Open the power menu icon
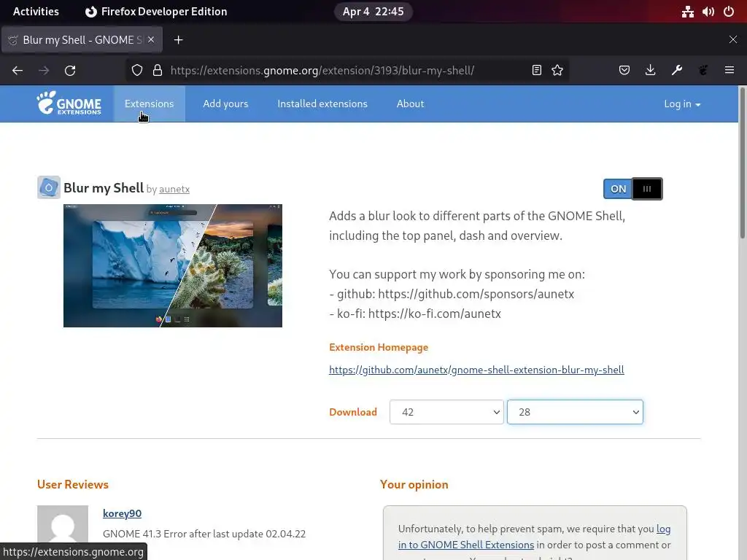Viewport: 747px width, 560px height. pyautogui.click(x=729, y=12)
